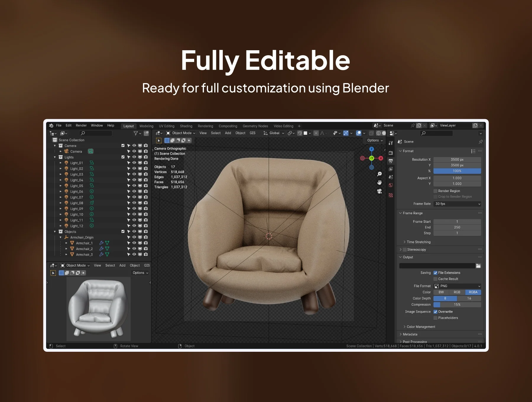Collapse the Camera collection
Viewport: 532px width, 402px height.
coord(55,146)
